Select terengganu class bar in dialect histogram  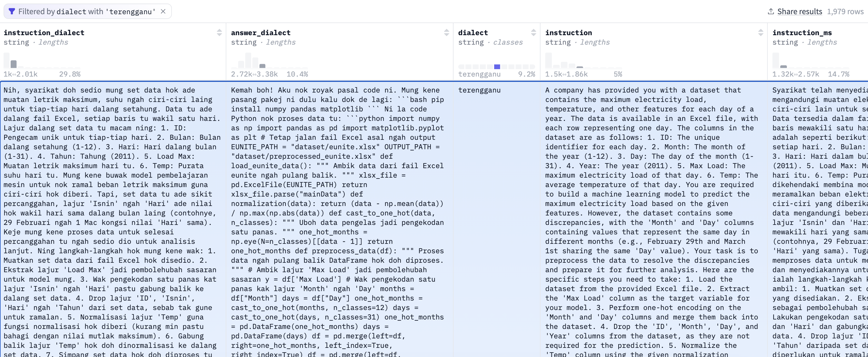(497, 66)
